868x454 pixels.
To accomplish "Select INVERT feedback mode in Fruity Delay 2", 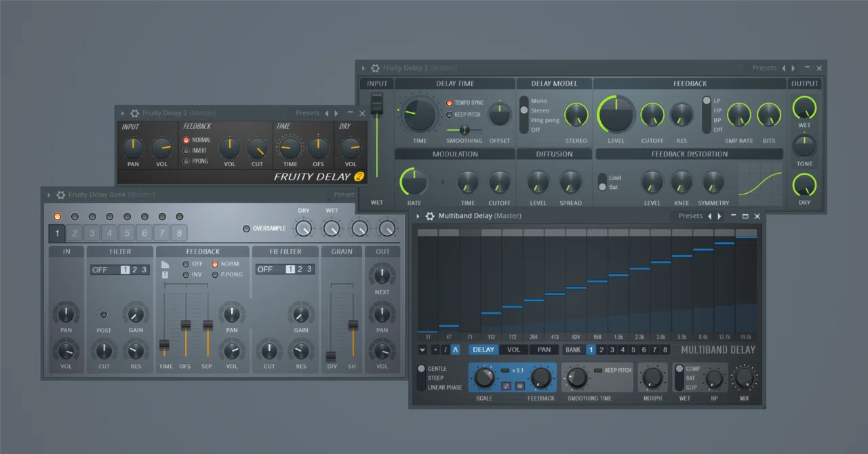I will (186, 151).
